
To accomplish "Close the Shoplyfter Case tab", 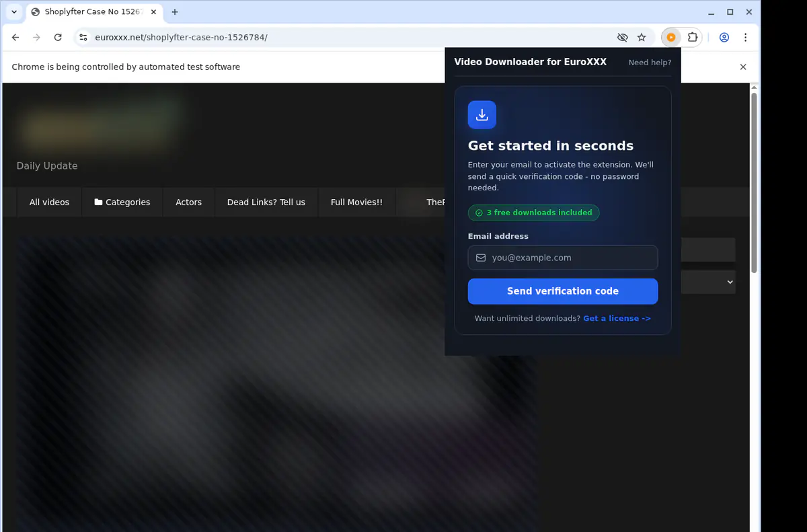I will click(x=153, y=12).
